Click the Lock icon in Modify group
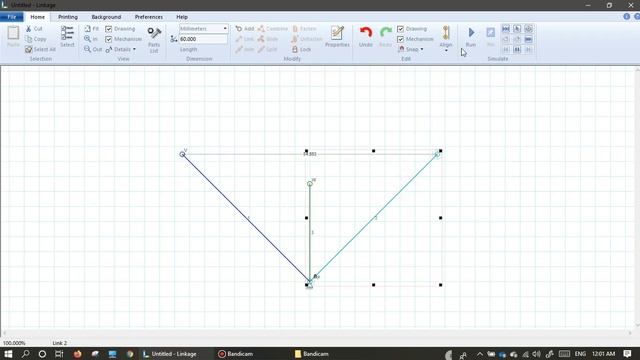The height and width of the screenshot is (360, 640). 295,49
